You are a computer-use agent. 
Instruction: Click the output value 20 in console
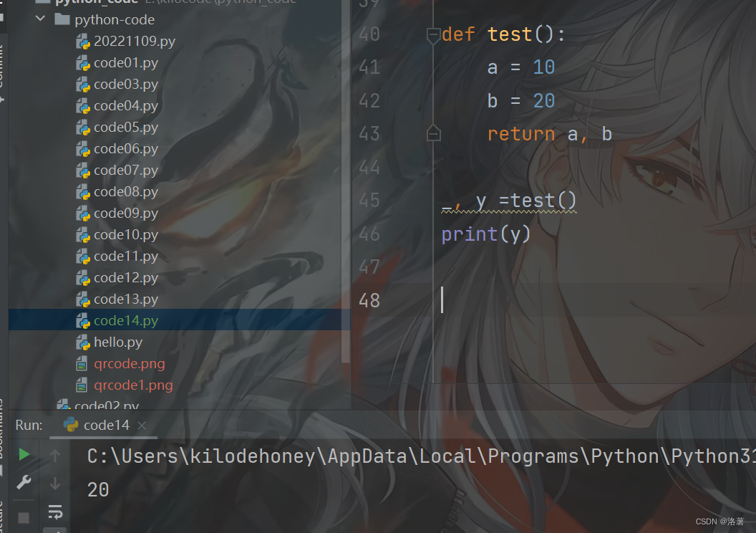[x=98, y=490]
